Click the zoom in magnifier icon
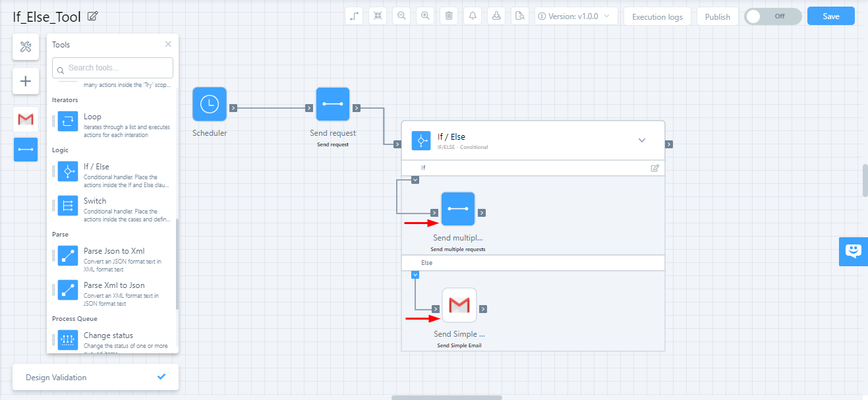 click(425, 16)
